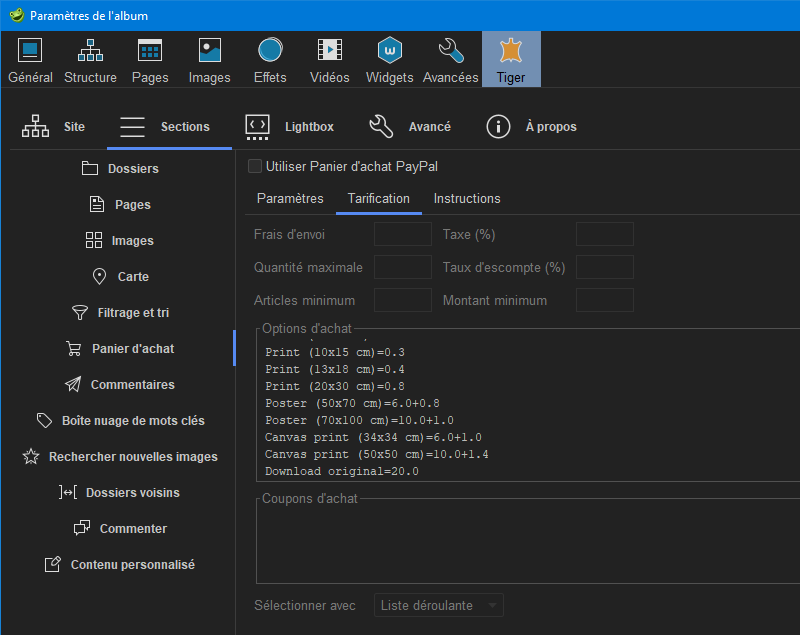Screen dimensions: 800x635
Task: Switch to the Lightbox section tab
Action: coord(290,127)
